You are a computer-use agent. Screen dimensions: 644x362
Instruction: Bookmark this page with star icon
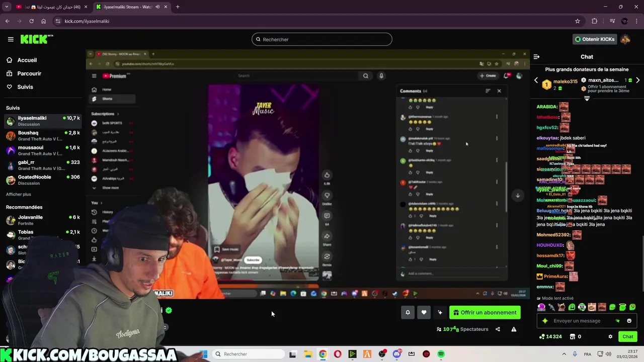pyautogui.click(x=578, y=21)
